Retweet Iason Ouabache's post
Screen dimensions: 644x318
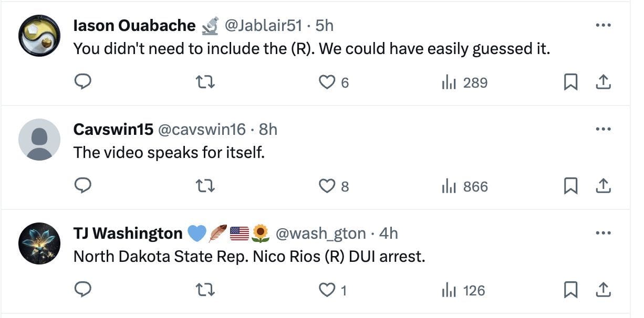click(206, 82)
